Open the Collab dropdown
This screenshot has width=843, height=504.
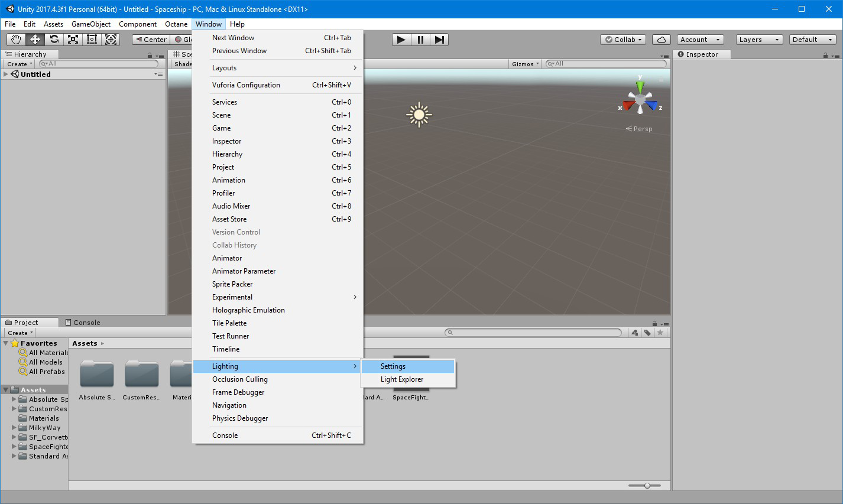(x=624, y=40)
